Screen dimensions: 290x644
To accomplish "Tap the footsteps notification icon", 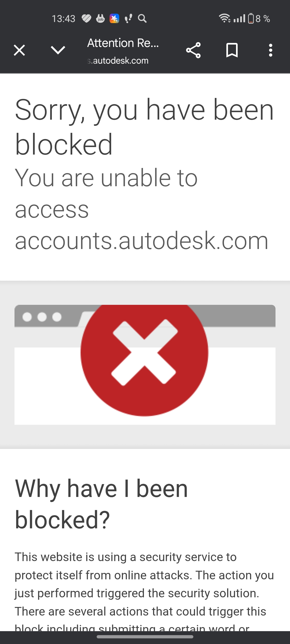I will [128, 19].
